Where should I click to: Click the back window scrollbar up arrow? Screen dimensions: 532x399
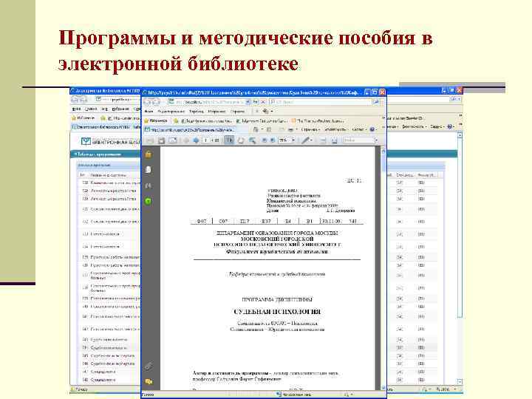[x=460, y=135]
